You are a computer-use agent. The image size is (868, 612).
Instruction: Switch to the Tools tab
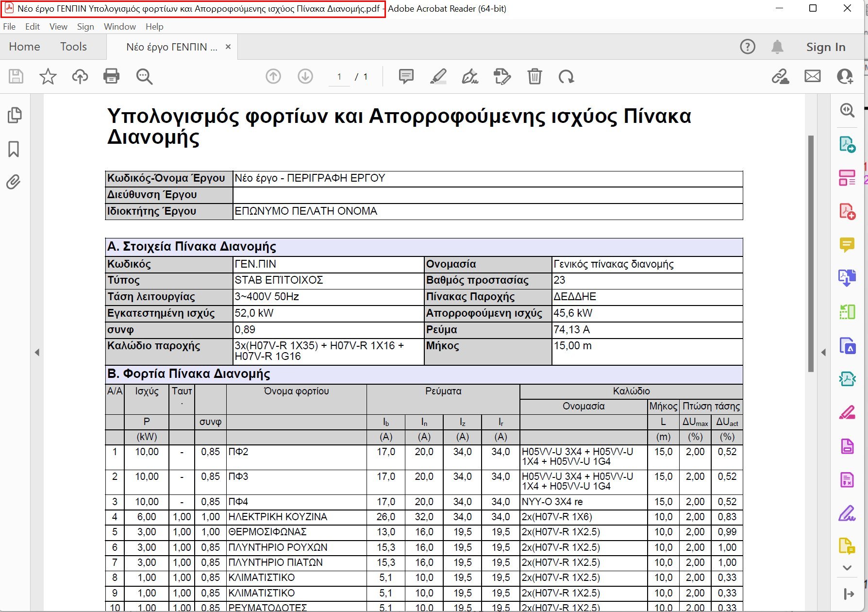pos(73,47)
